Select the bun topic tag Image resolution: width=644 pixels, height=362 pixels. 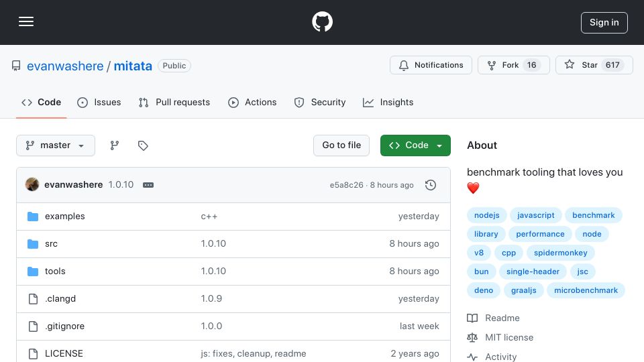click(x=482, y=271)
